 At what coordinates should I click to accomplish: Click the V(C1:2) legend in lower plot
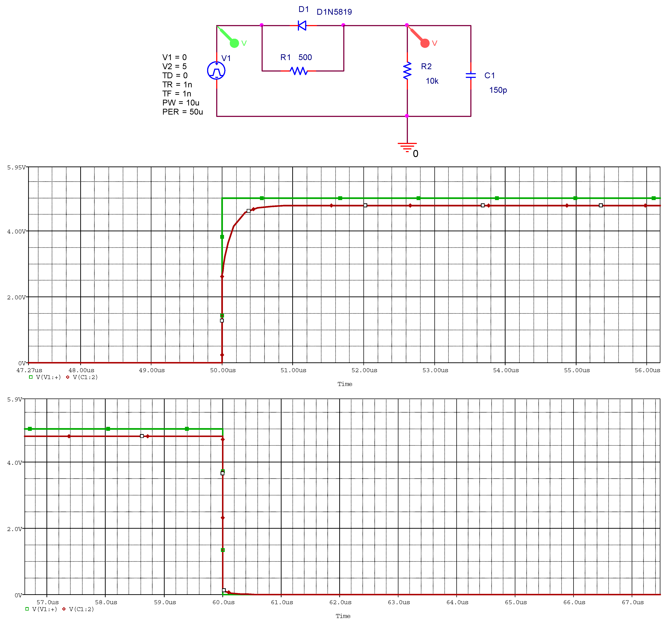coord(82,609)
